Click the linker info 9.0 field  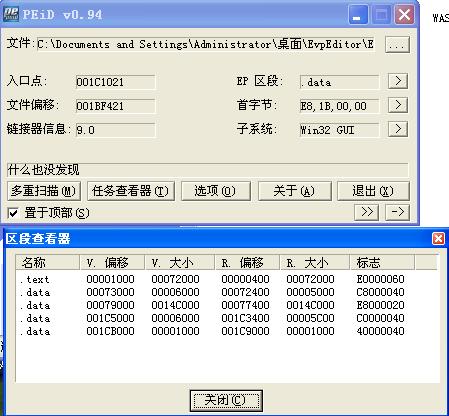pyautogui.click(x=115, y=130)
